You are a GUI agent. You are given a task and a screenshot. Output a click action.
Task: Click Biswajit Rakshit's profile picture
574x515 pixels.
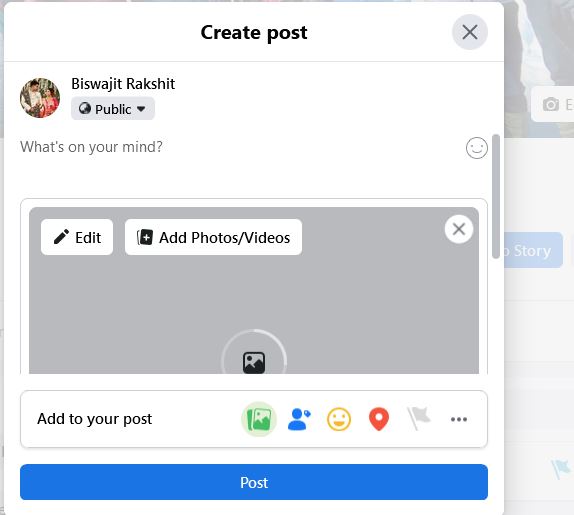[x=40, y=98]
